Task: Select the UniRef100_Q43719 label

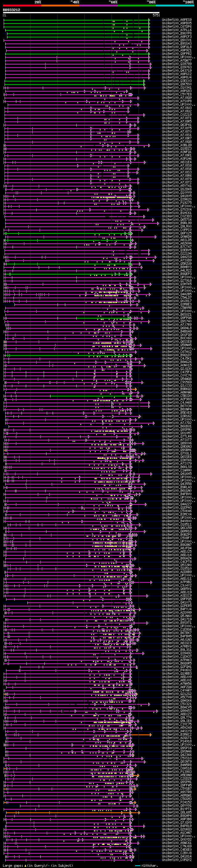Action: [x=176, y=71]
